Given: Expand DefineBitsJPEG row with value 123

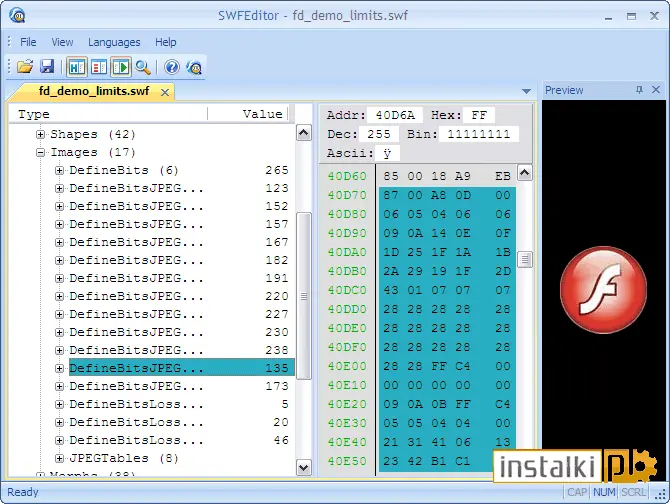Looking at the screenshot, I should (59, 188).
